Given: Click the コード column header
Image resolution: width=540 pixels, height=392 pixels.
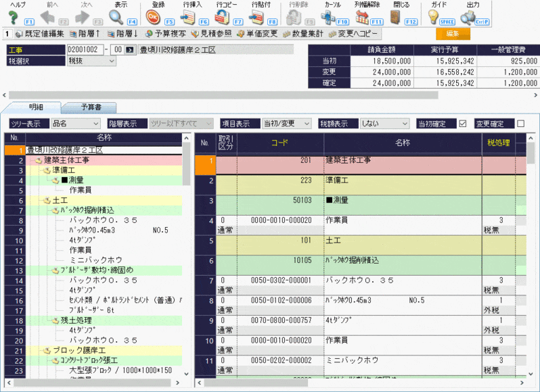Looking at the screenshot, I should [280, 143].
